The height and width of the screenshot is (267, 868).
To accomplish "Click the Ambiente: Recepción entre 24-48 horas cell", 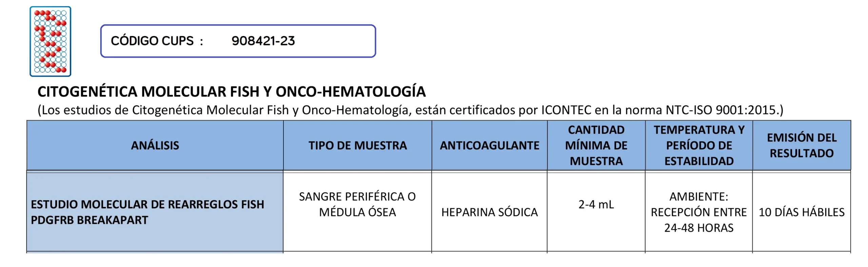I will pyautogui.click(x=699, y=212).
